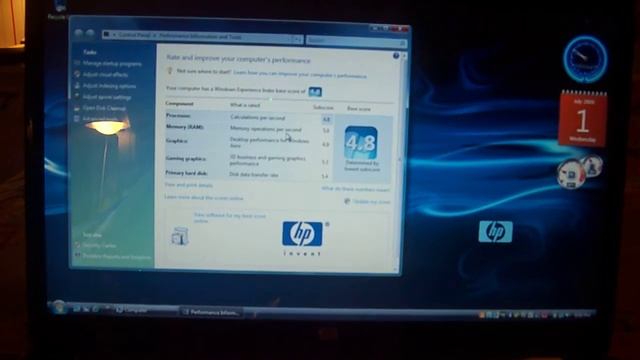Click the search magnifier icon
The image size is (640, 360).
point(402,42)
